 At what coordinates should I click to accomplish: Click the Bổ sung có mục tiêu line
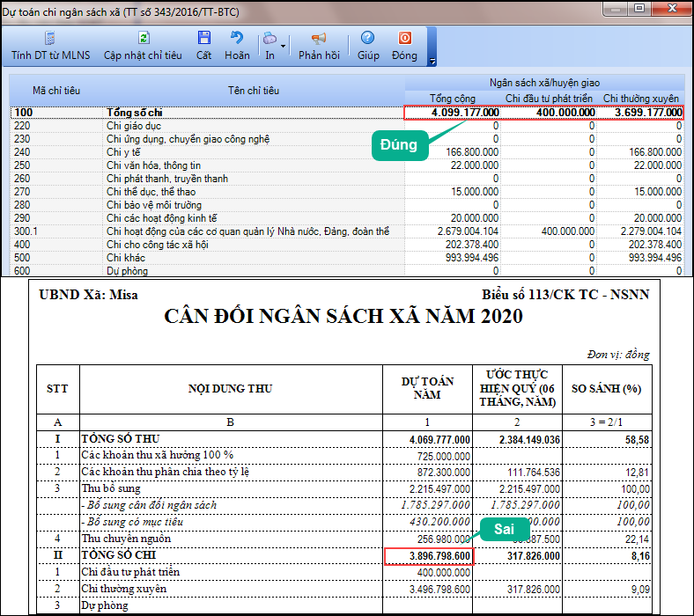pyautogui.click(x=343, y=522)
